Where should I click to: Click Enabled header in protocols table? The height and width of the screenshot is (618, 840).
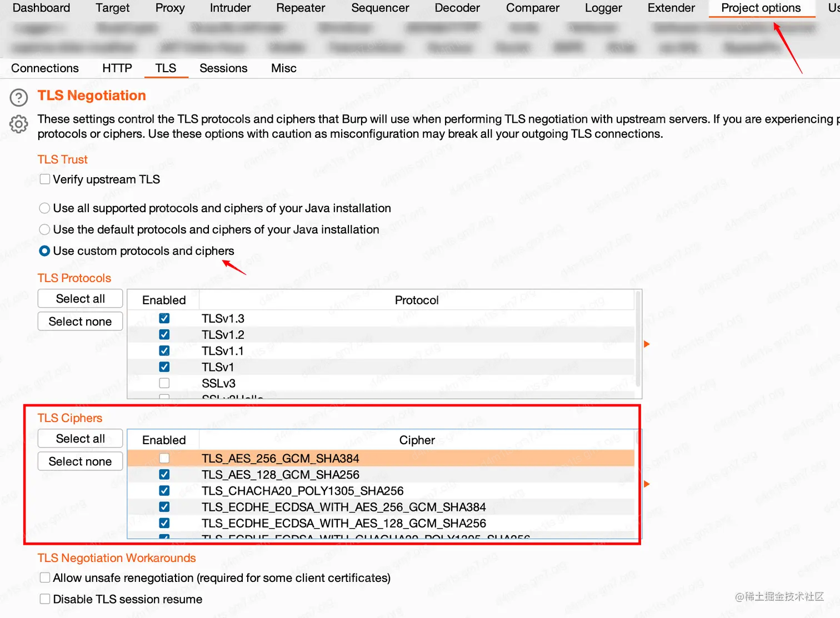pyautogui.click(x=164, y=300)
